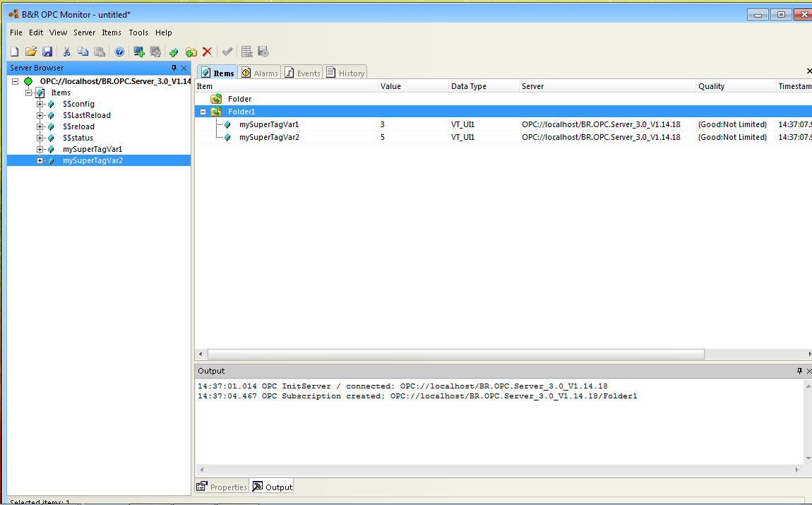The image size is (812, 505).
Task: Sort by the Item column header
Action: [287, 86]
